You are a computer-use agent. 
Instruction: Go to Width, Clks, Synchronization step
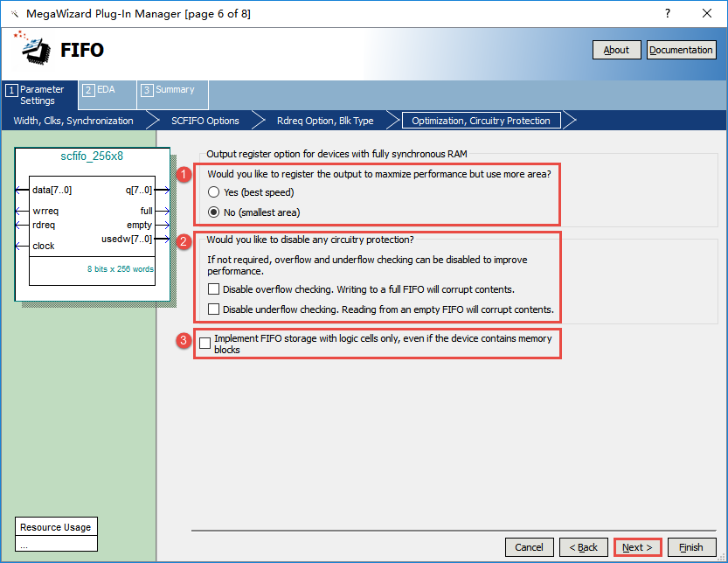click(x=73, y=121)
